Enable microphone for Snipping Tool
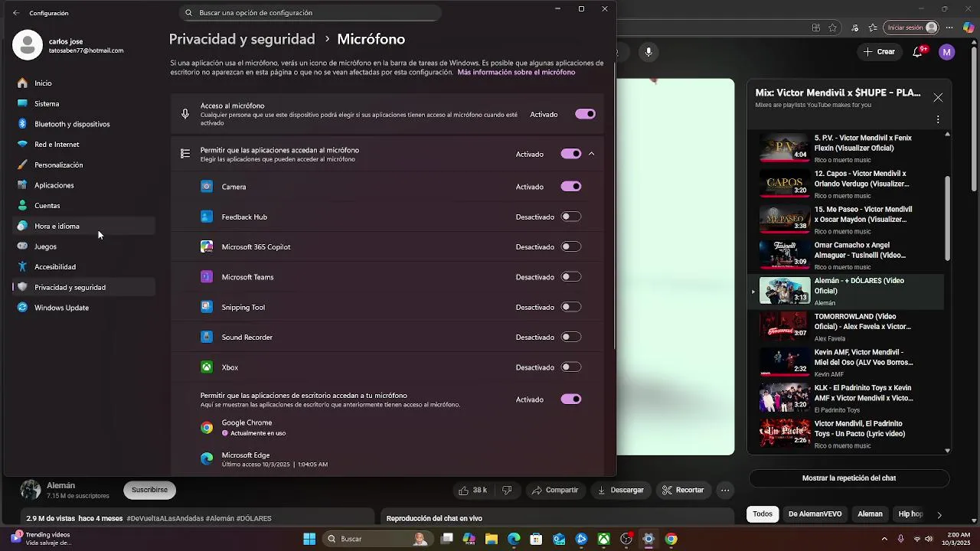 click(571, 307)
